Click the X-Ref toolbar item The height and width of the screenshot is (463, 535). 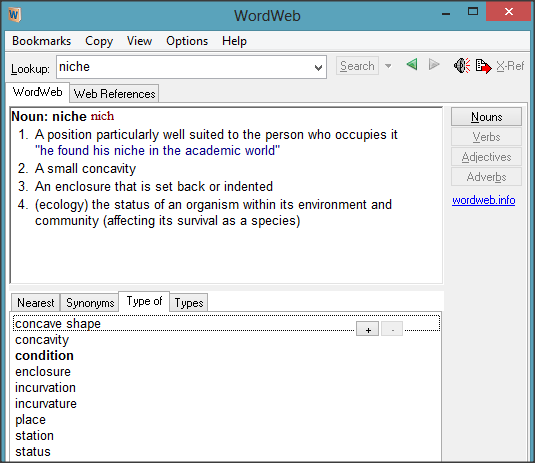[510, 66]
